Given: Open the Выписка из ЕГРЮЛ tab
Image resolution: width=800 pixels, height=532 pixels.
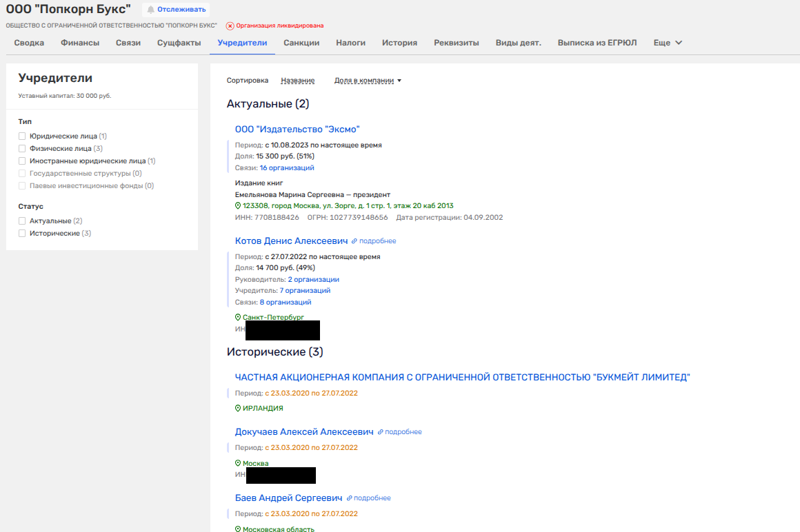Looking at the screenshot, I should pyautogui.click(x=597, y=43).
